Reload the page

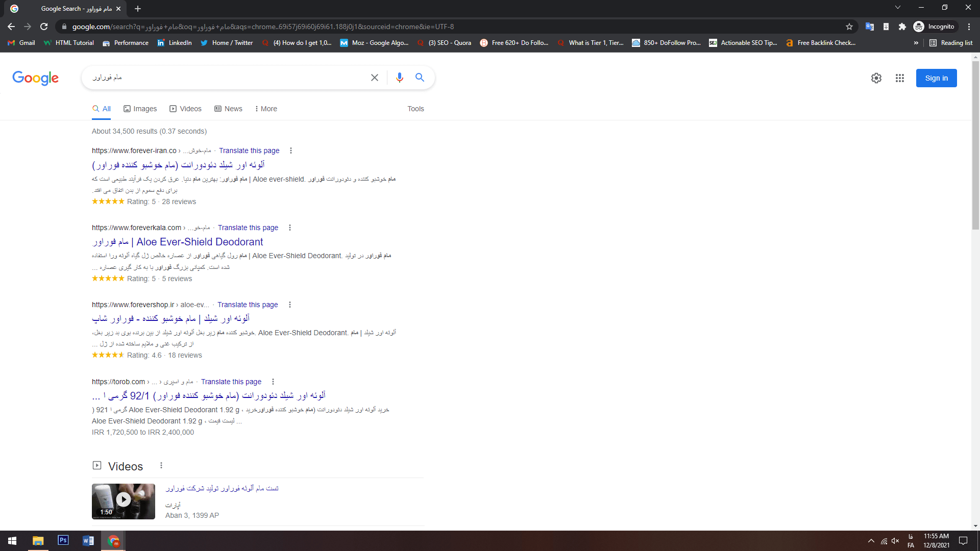44,27
